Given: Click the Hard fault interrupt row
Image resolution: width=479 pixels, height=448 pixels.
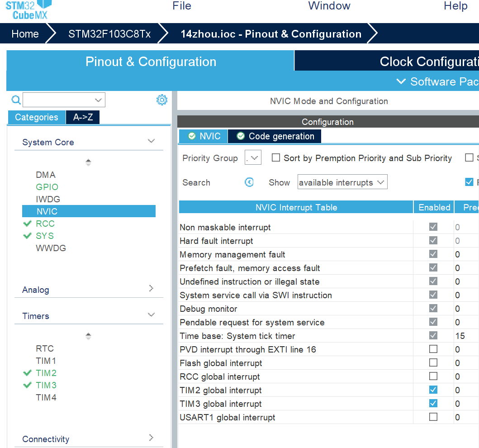Looking at the screenshot, I should tap(329, 241).
